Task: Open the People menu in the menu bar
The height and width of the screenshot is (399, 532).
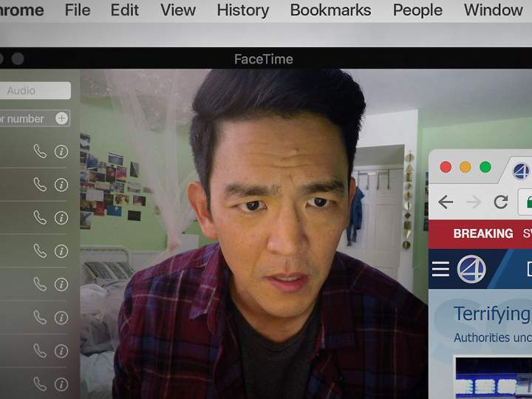Action: pos(417,10)
